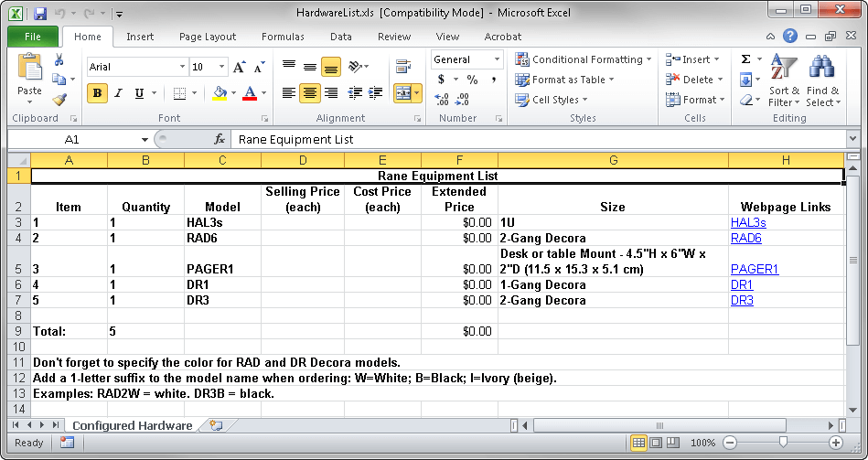
Task: Click Decrease Decimal icon
Action: coord(462,100)
